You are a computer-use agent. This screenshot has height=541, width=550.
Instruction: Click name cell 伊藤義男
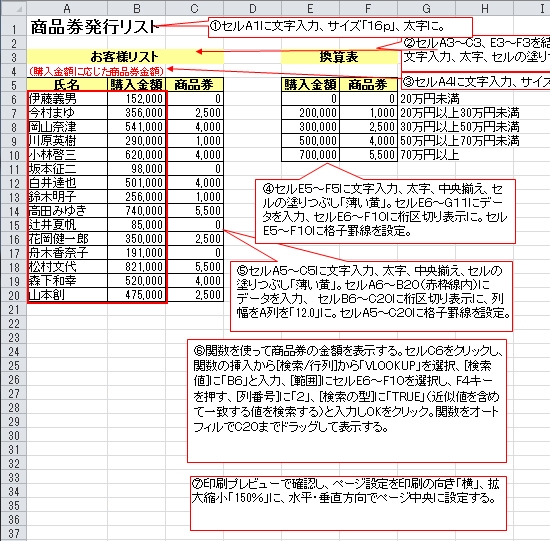coord(67,99)
